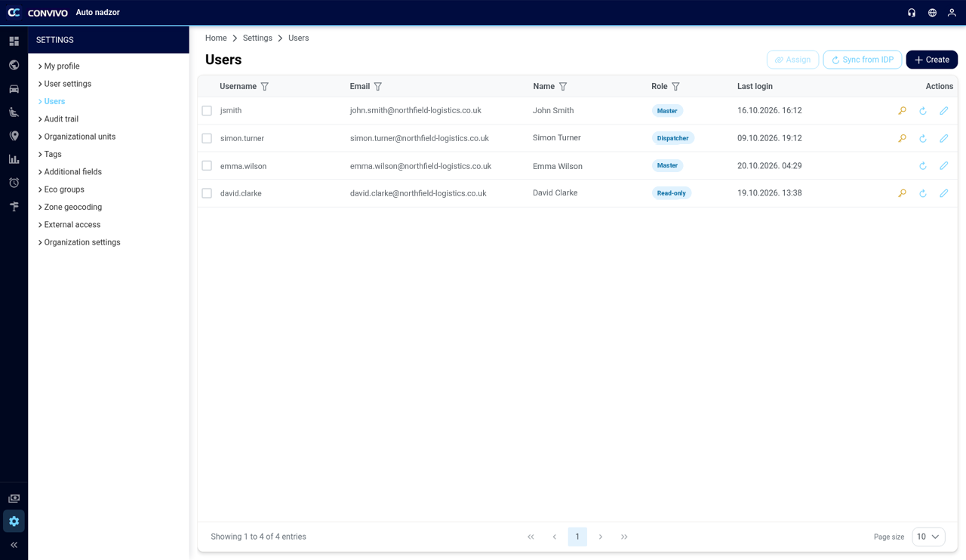Select the checkbox for emma.wilson
Viewport: 966px width, 560px height.
(207, 166)
